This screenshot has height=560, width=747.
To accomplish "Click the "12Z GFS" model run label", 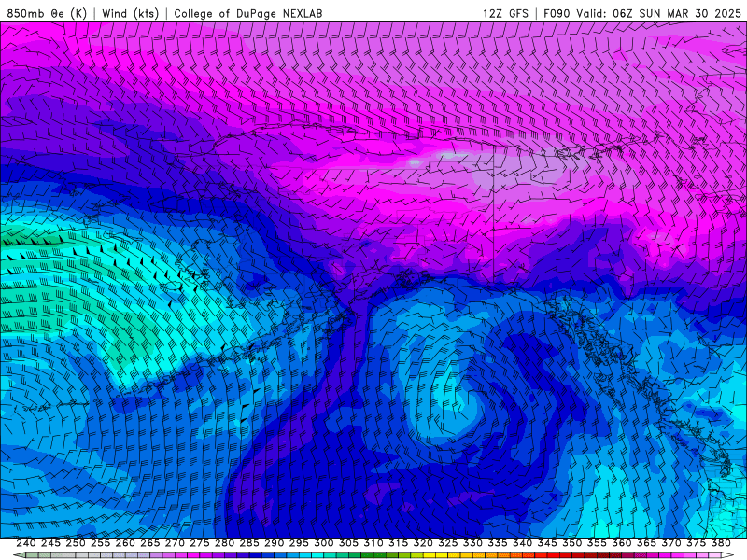I will (505, 13).
